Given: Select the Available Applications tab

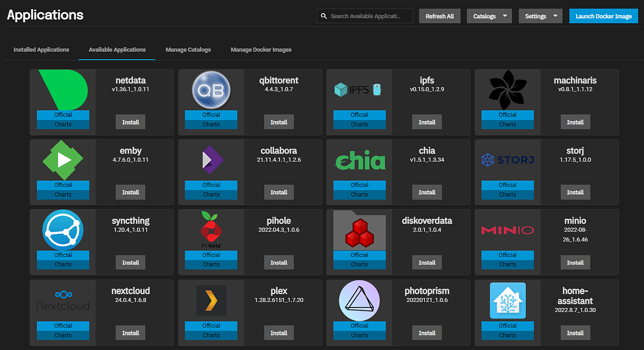Looking at the screenshot, I should click(117, 50).
